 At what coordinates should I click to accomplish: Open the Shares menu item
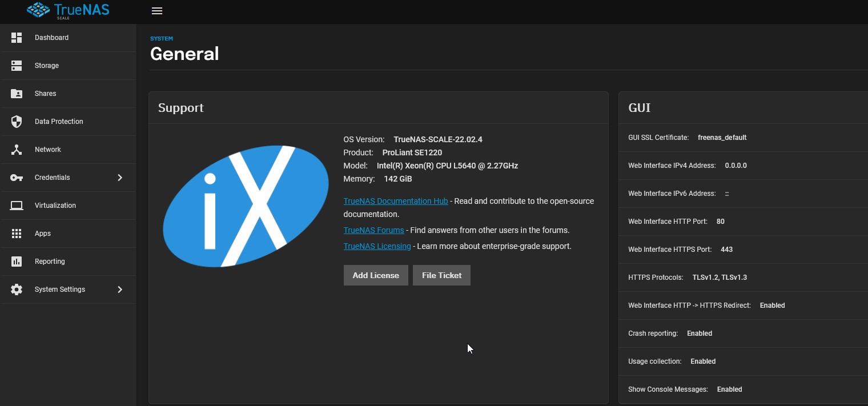coord(68,94)
